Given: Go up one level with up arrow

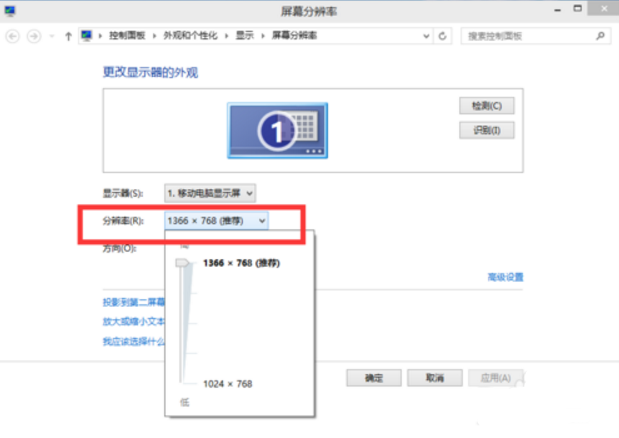Looking at the screenshot, I should pos(67,36).
